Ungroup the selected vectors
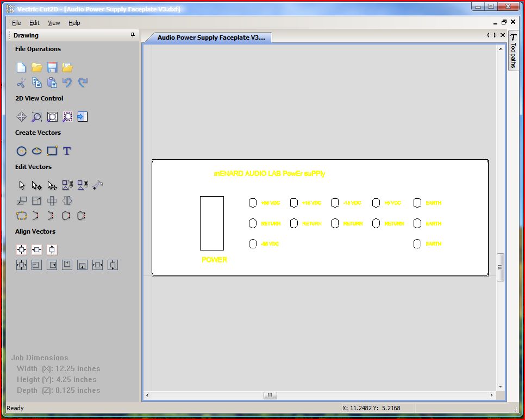525x420 pixels. pos(83,185)
